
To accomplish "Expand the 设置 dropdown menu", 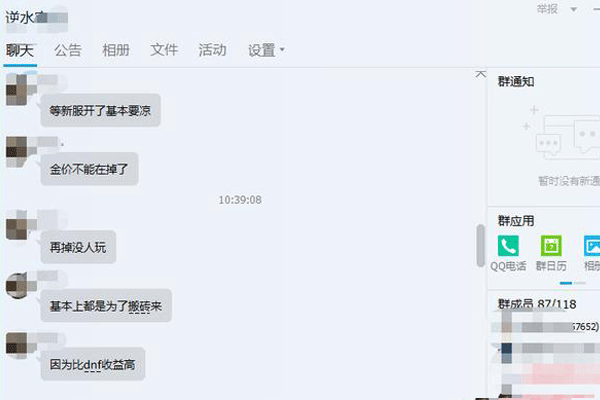I will point(266,50).
